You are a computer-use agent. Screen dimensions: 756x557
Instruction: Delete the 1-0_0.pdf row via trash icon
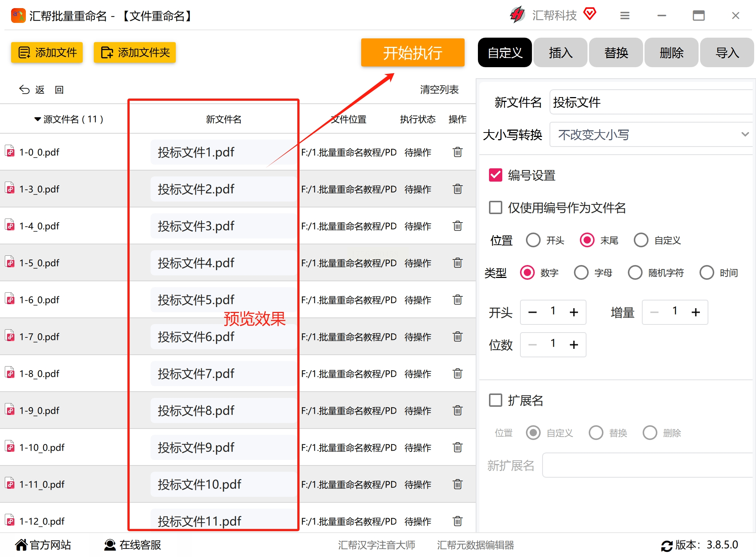(x=457, y=152)
